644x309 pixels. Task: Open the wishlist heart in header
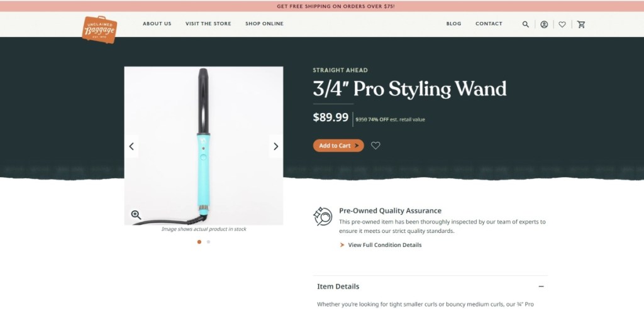(x=562, y=24)
